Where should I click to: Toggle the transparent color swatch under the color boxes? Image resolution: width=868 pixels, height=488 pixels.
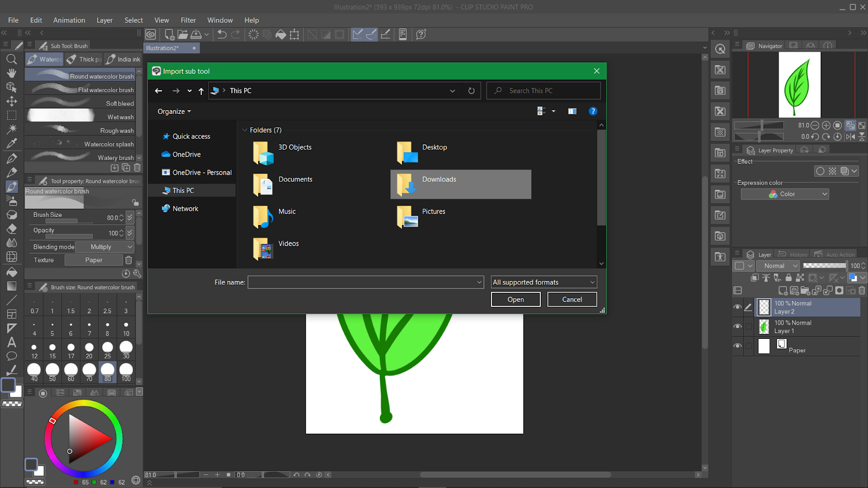click(12, 404)
